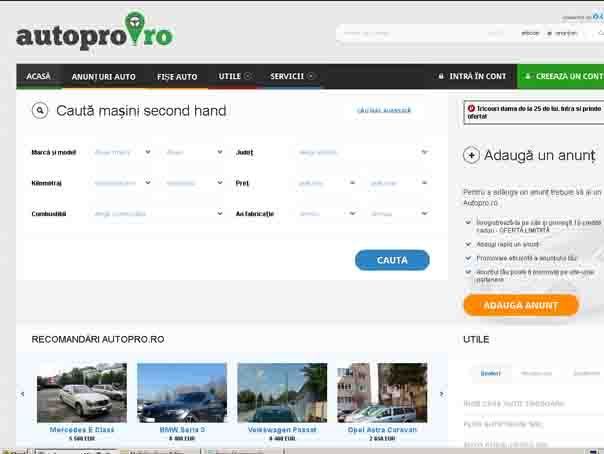
Task: Click the magnifier icon beside Caută mașini heading
Action: [x=40, y=111]
